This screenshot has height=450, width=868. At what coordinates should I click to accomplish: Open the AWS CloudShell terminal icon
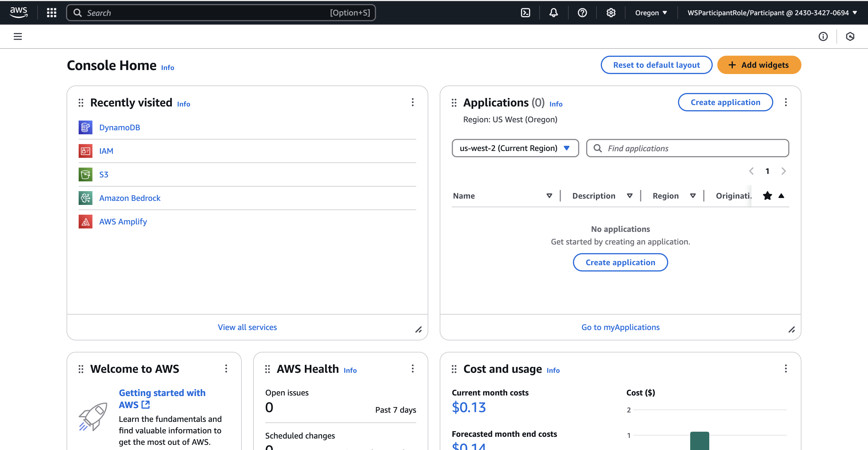(525, 13)
